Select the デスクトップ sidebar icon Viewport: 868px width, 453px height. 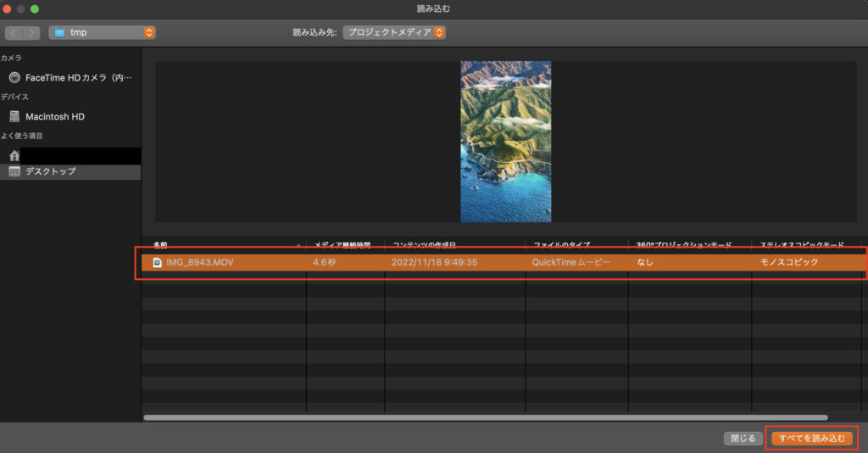14,171
